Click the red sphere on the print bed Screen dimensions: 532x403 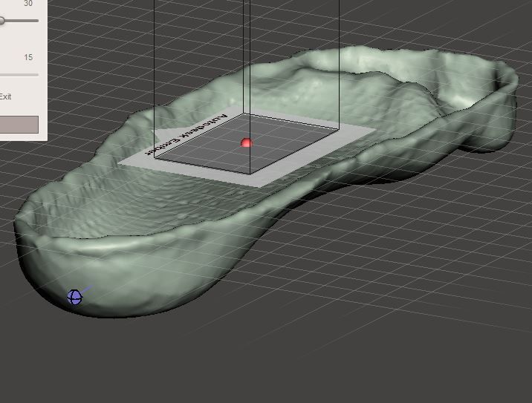247,142
